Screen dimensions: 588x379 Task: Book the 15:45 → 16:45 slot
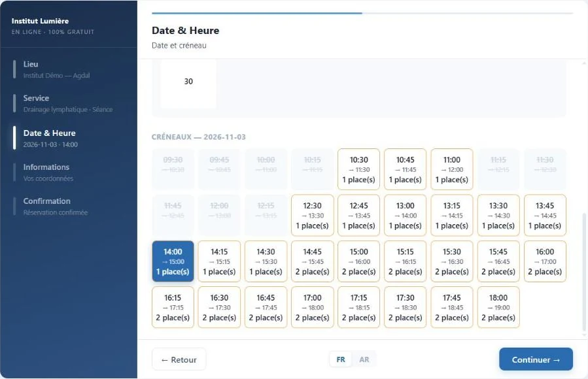(x=498, y=261)
